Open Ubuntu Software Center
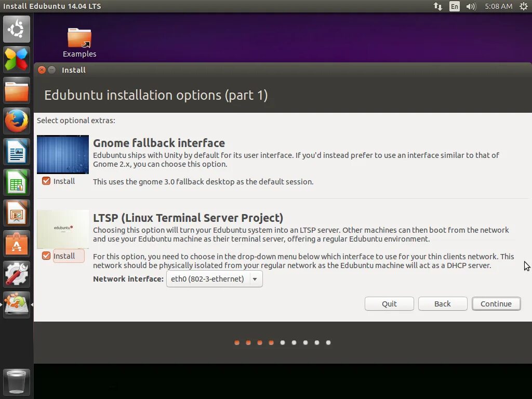The image size is (532, 399). coord(17,244)
